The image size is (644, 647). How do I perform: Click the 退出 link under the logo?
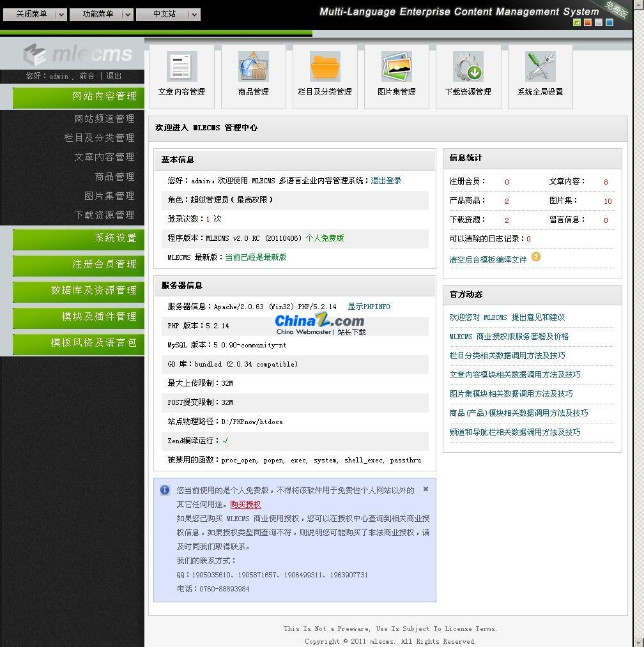[x=114, y=76]
